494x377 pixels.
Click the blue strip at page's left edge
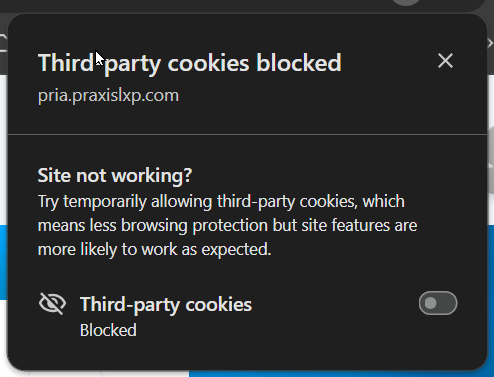point(3,262)
